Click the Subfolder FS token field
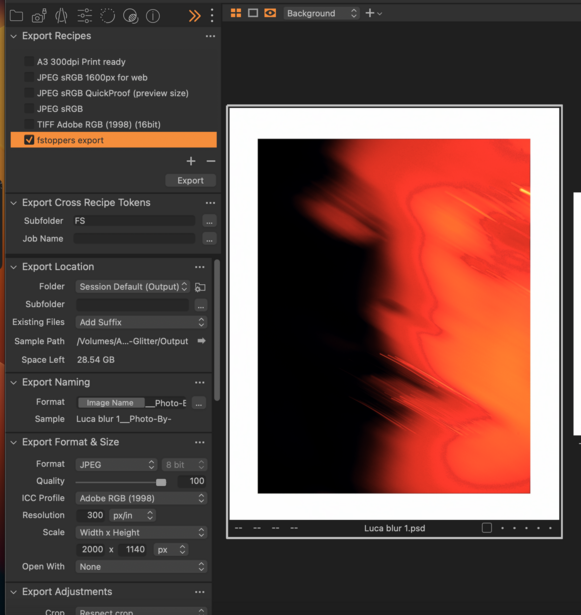The image size is (581, 615). [134, 221]
